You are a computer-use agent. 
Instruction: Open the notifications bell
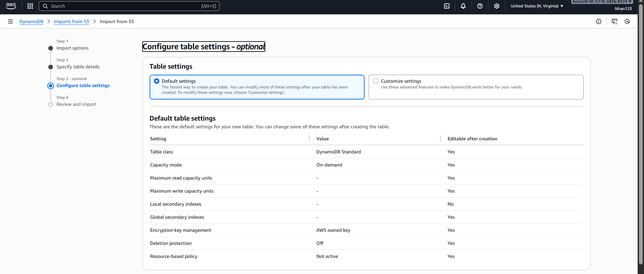pyautogui.click(x=463, y=6)
